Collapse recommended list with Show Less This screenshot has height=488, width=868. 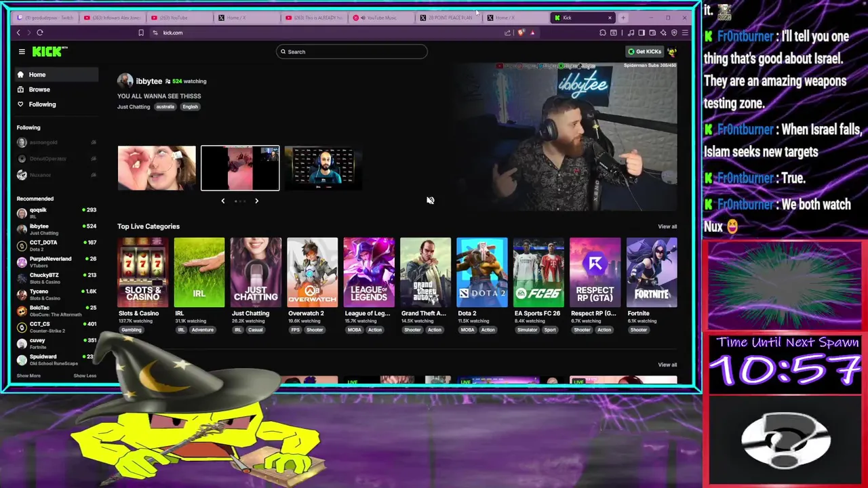(x=85, y=375)
